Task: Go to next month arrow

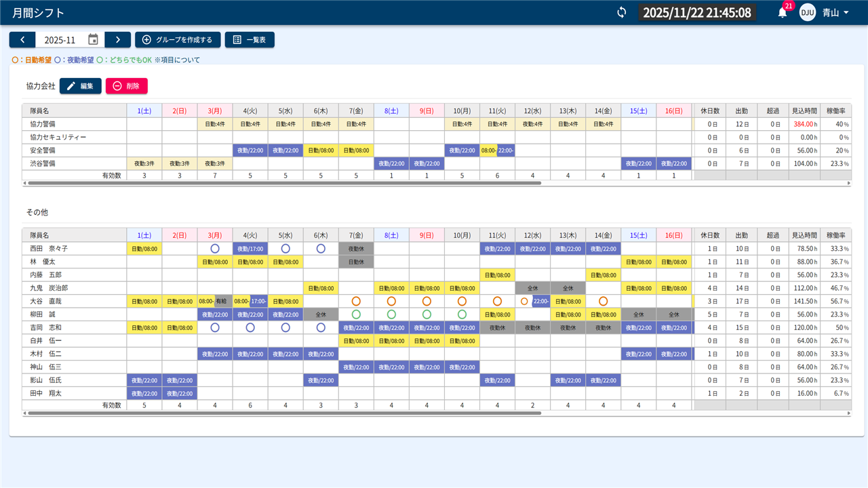Action: (x=118, y=40)
